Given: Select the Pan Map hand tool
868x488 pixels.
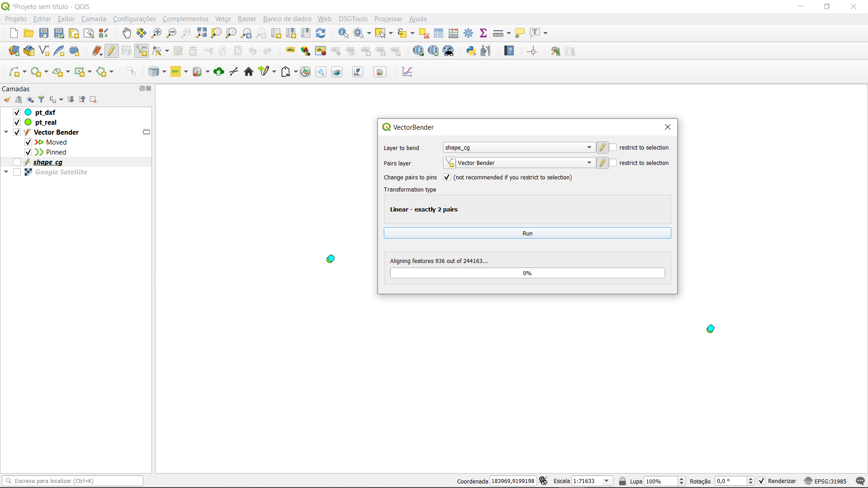Looking at the screenshot, I should point(127,33).
